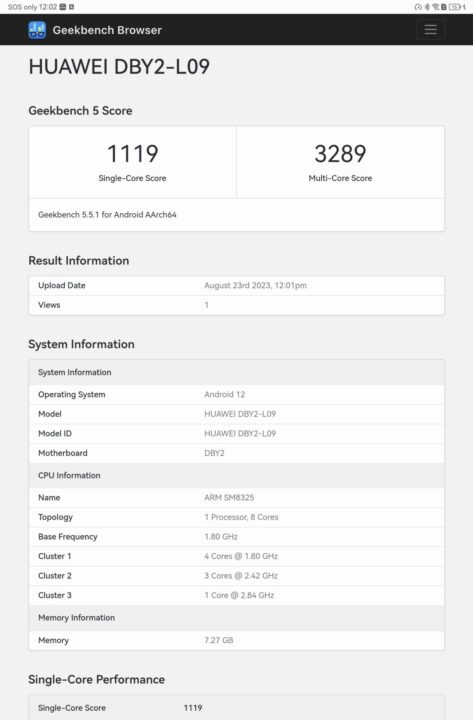Click the Model value HUAWEI DBY2-L09

coord(240,414)
